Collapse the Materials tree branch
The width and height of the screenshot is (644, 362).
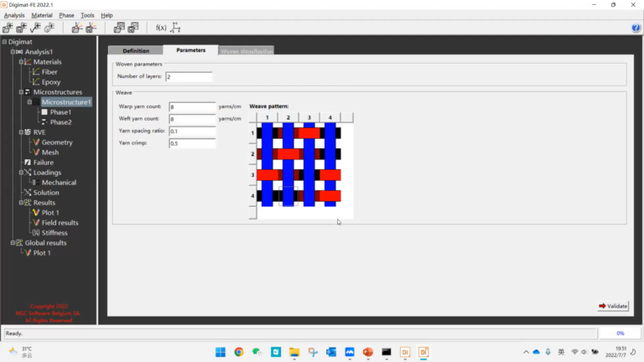[x=21, y=61]
